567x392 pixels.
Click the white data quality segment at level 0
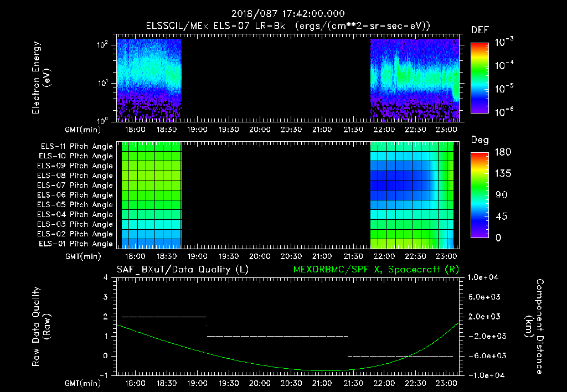[401, 356]
